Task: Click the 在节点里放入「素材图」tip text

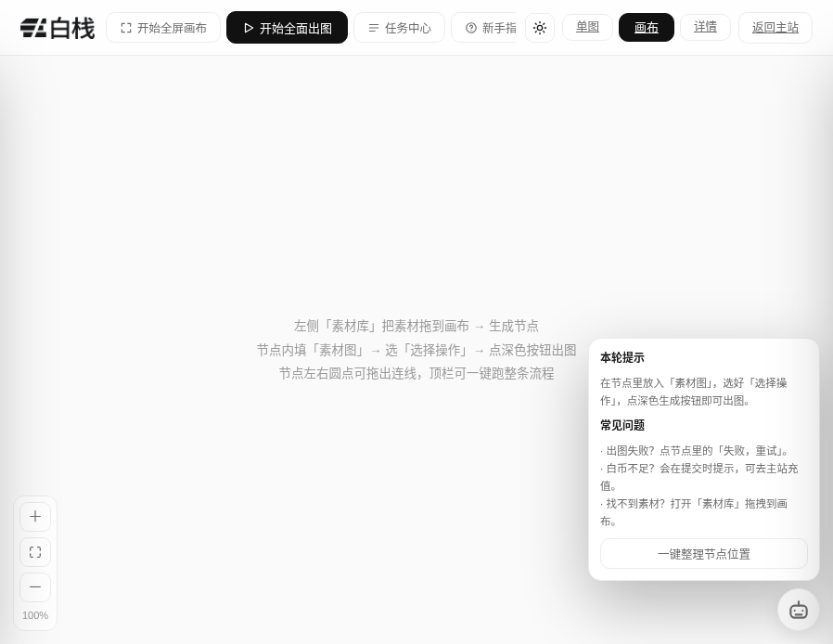Action: 694,392
